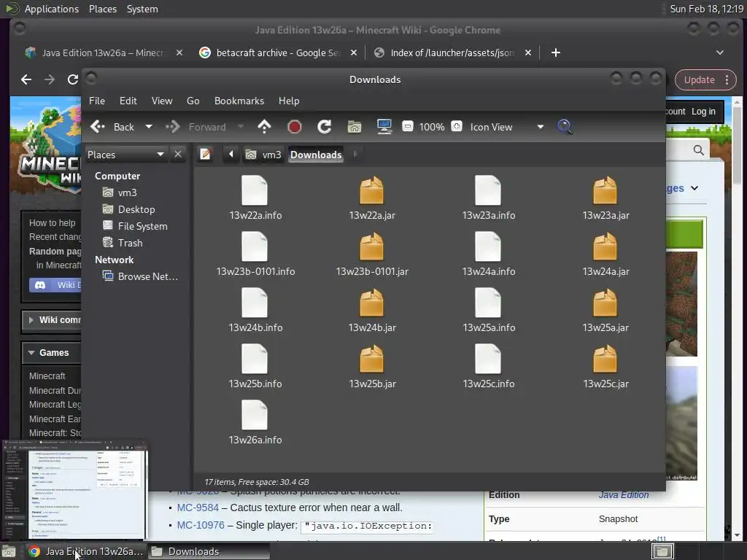Select File System in sidebar
The height and width of the screenshot is (560, 747).
(x=135, y=226)
